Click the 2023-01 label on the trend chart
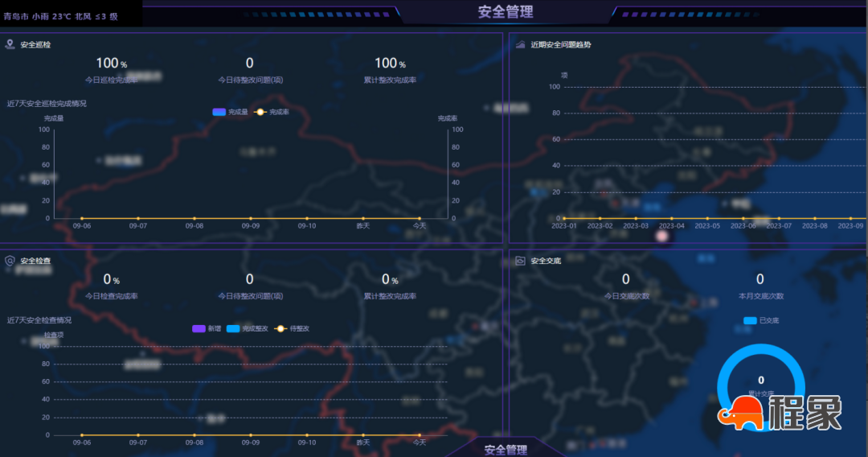This screenshot has height=457, width=868. tap(564, 226)
